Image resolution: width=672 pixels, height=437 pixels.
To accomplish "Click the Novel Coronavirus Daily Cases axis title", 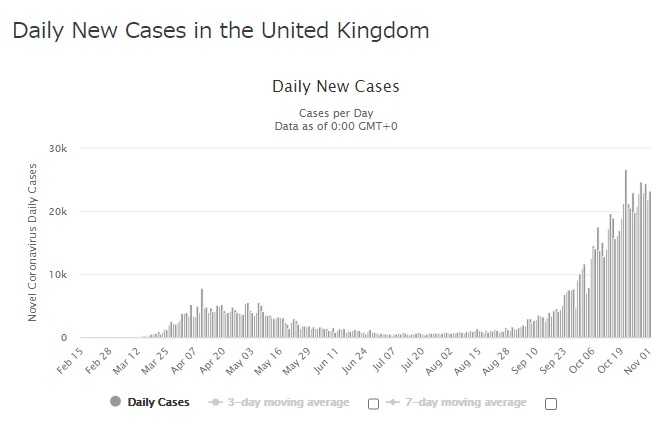I will coord(33,244).
